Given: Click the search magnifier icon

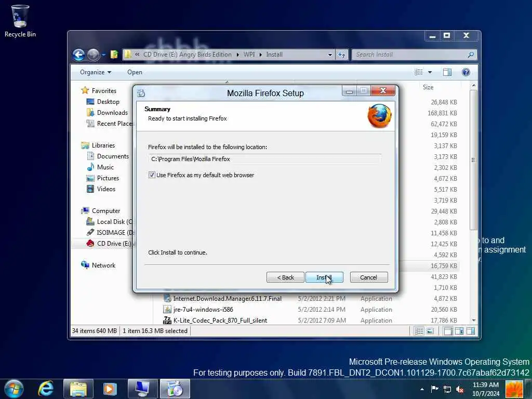Looking at the screenshot, I should click(x=471, y=55).
